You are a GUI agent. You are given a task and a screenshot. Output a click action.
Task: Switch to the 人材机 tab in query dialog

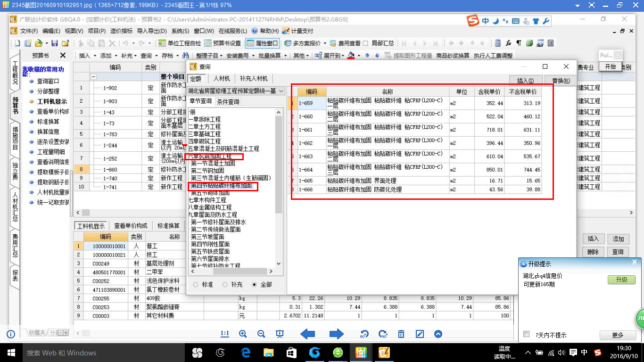222,79
